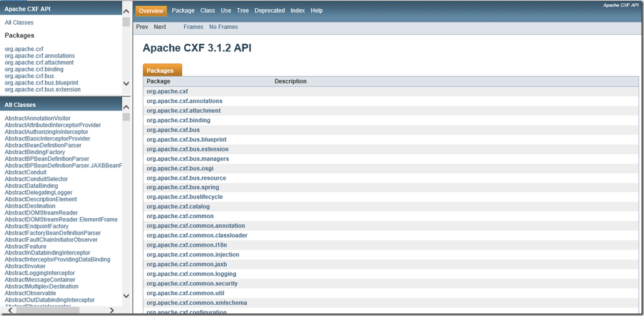Viewport: 644px width, 316px height.
Task: Open AbstractFeature class
Action: pyautogui.click(x=26, y=246)
